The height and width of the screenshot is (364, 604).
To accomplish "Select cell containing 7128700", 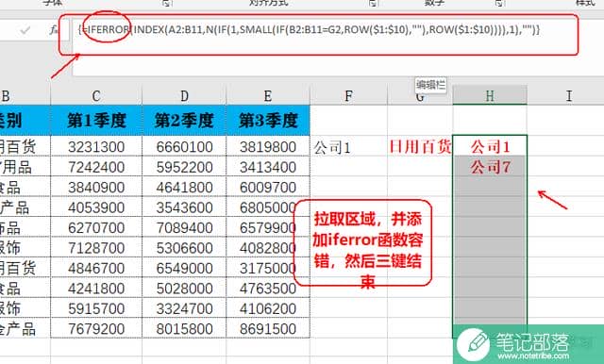I will point(96,248).
